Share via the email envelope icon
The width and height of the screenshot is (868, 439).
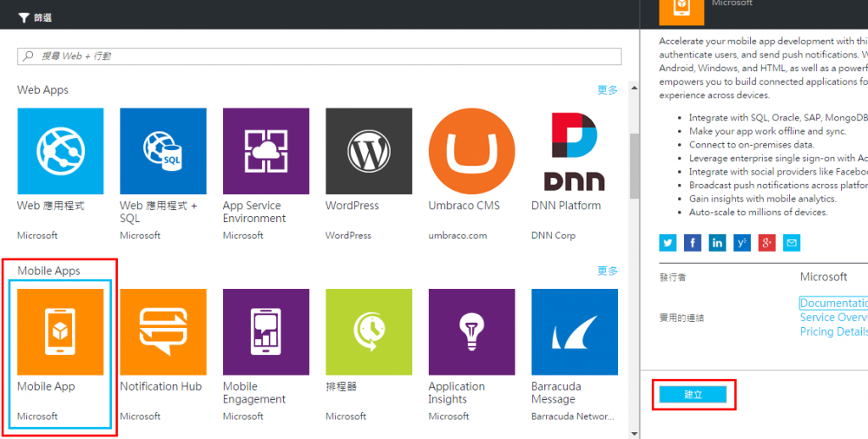point(792,242)
